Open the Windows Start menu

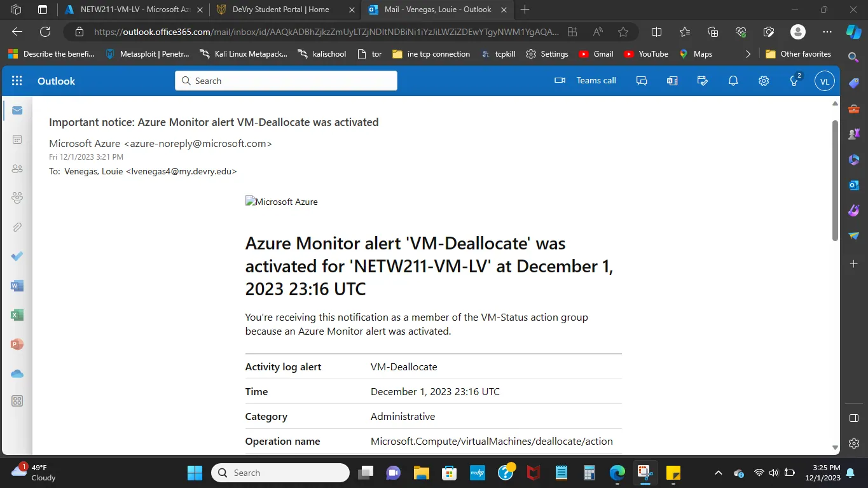point(195,473)
